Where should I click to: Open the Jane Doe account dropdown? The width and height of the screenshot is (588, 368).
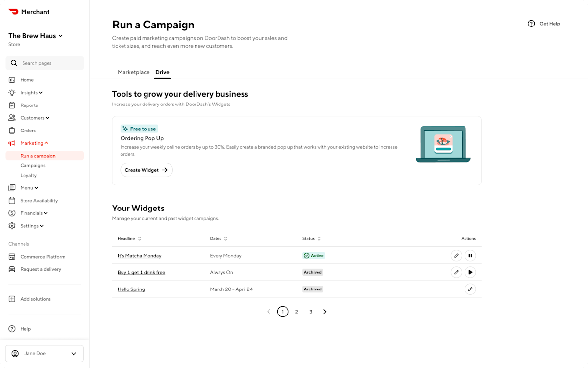point(74,353)
